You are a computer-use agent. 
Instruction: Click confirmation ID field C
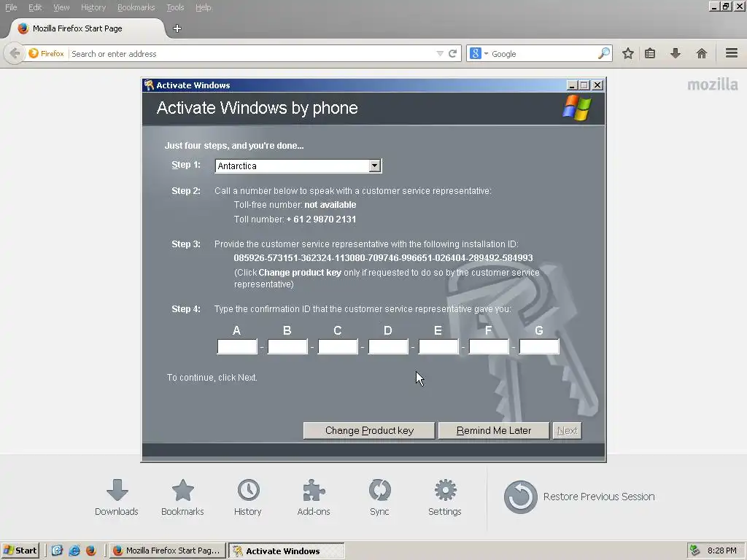tap(338, 346)
